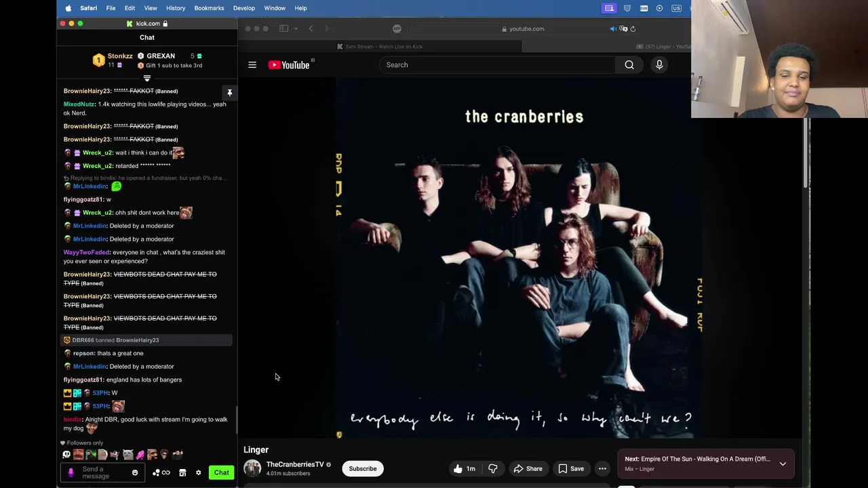This screenshot has height=488, width=868.
Task: Switch to Sam Stream Kick tab
Action: point(380,46)
